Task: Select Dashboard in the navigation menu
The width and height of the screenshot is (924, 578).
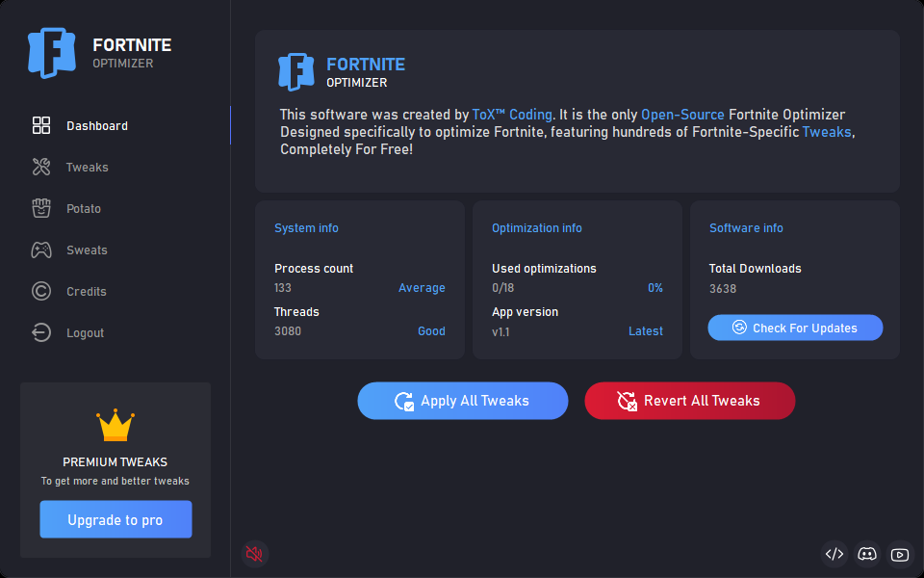Action: (96, 125)
